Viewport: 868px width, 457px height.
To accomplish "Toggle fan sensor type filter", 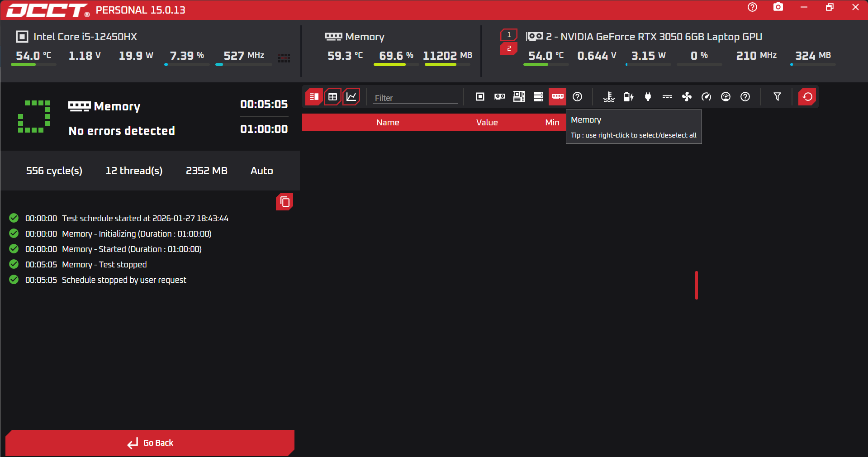I will coord(687,97).
